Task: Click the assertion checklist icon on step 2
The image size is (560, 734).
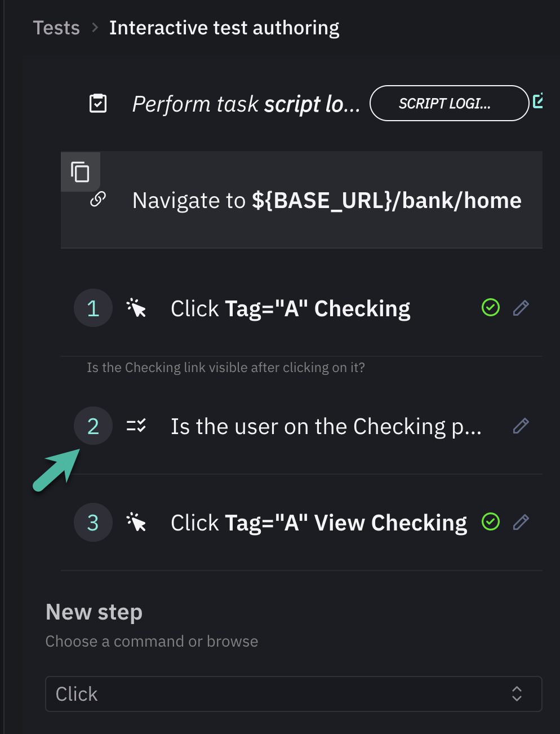Action: [136, 426]
